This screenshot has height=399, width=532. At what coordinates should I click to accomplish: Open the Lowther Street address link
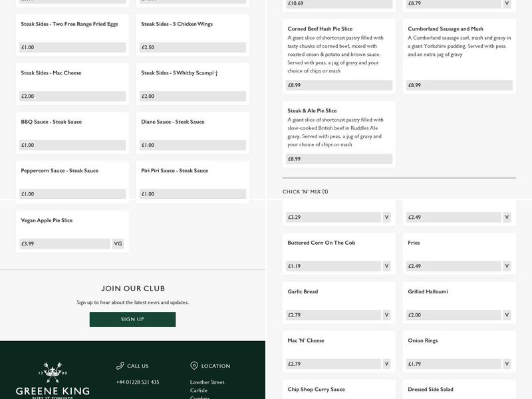click(207, 382)
